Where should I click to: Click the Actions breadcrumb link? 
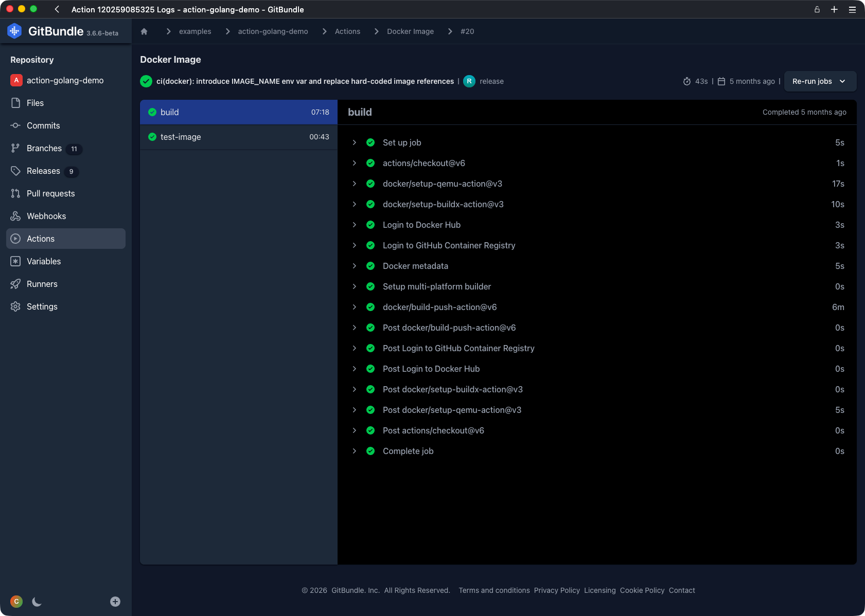347,31
